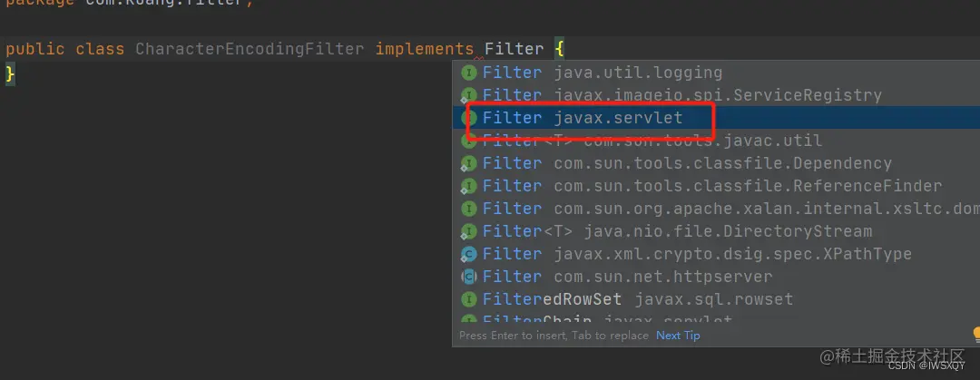Select Filter from com.sun.tools.classfile.ReferenceFinder
The width and height of the screenshot is (980, 380).
[716, 186]
